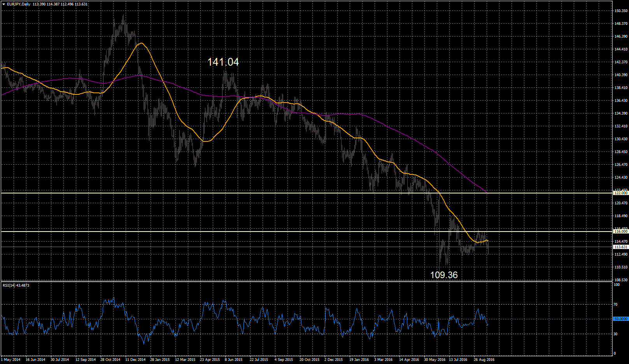
Task: Click the 19 Jan 2016 date label
Action: (359, 360)
